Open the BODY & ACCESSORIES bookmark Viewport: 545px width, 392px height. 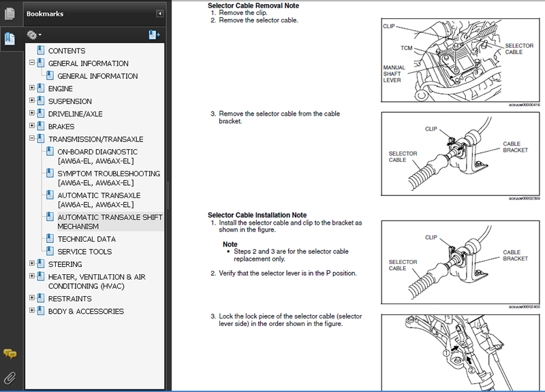click(x=86, y=311)
